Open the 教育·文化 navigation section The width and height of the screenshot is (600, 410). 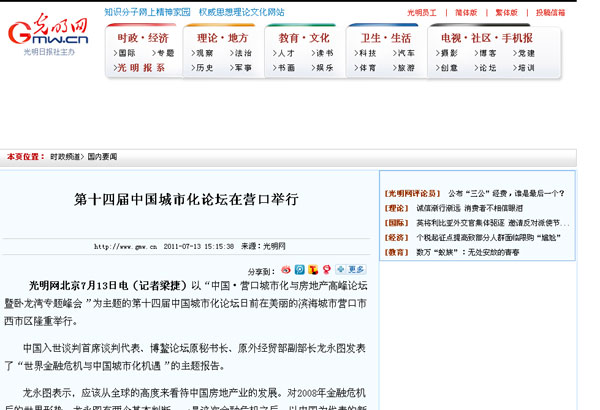(304, 37)
